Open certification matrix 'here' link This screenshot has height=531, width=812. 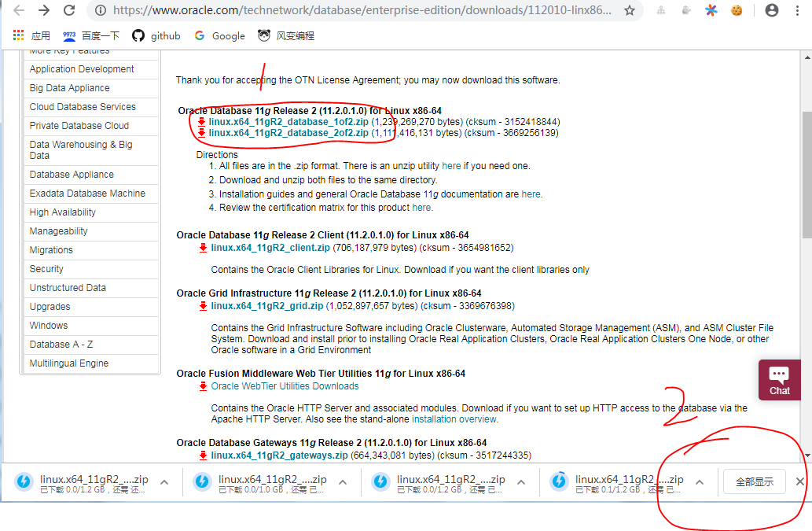coord(421,208)
